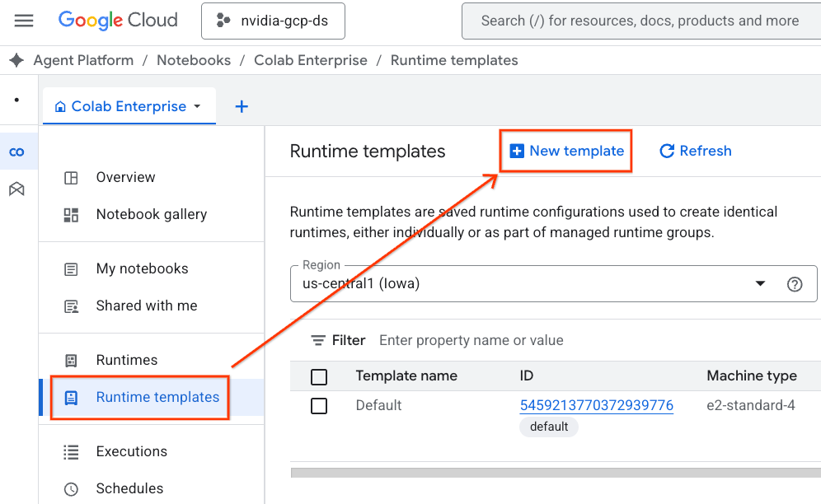Click the New template button

(x=566, y=152)
